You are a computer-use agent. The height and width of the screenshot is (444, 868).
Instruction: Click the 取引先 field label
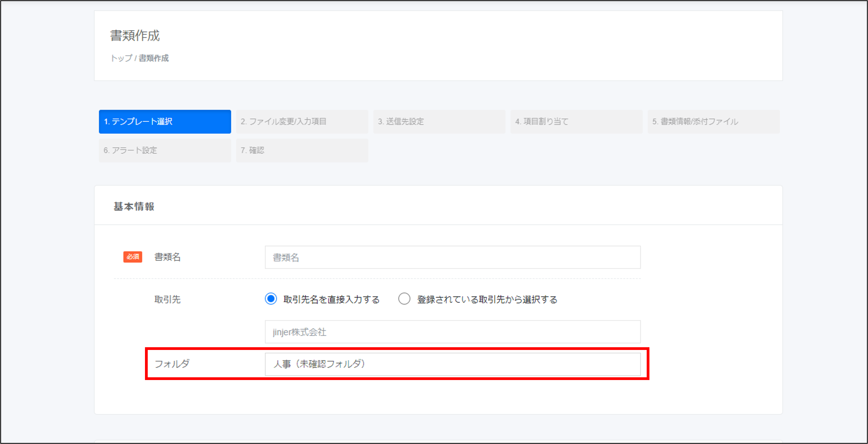pyautogui.click(x=167, y=299)
